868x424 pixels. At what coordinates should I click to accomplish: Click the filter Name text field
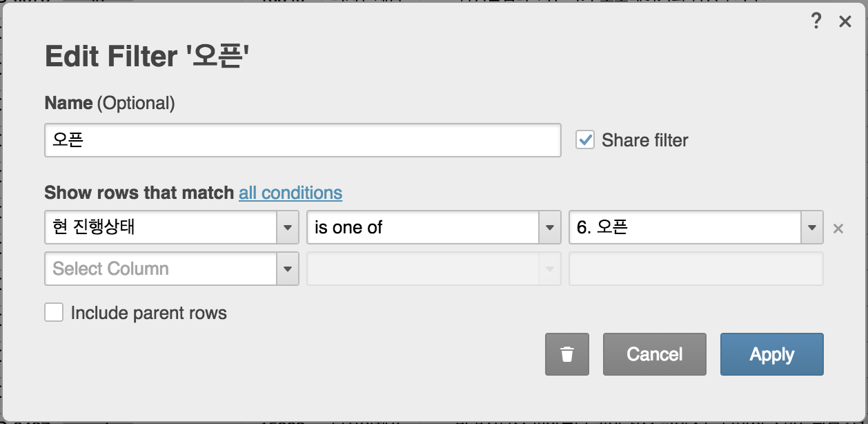tap(302, 140)
